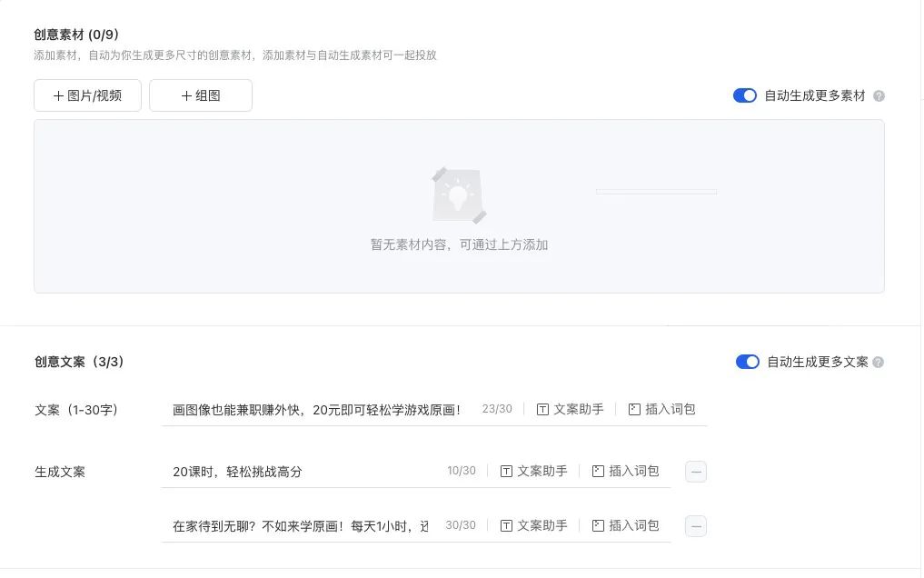Toggle 自动生成更多文案 switch
The width and height of the screenshot is (924, 578).
(x=747, y=362)
